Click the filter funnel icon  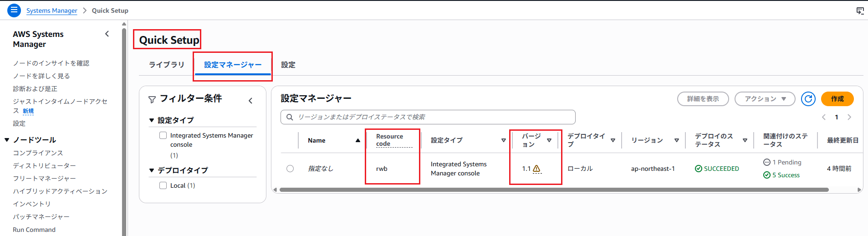152,99
